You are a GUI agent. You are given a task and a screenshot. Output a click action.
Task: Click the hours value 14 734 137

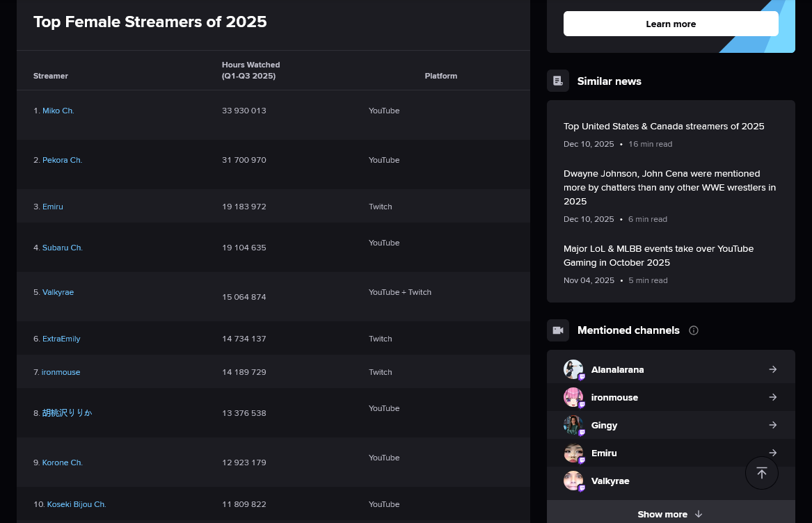click(x=244, y=339)
